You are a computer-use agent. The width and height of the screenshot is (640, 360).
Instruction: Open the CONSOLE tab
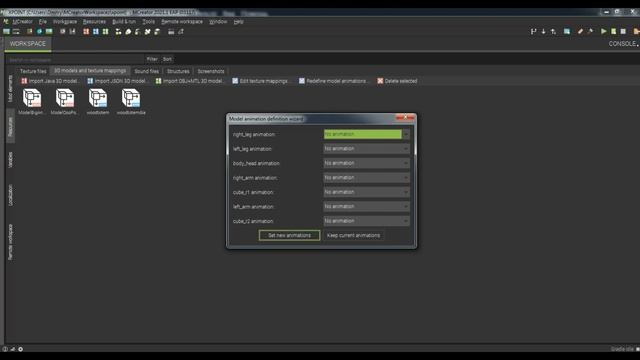[623, 44]
